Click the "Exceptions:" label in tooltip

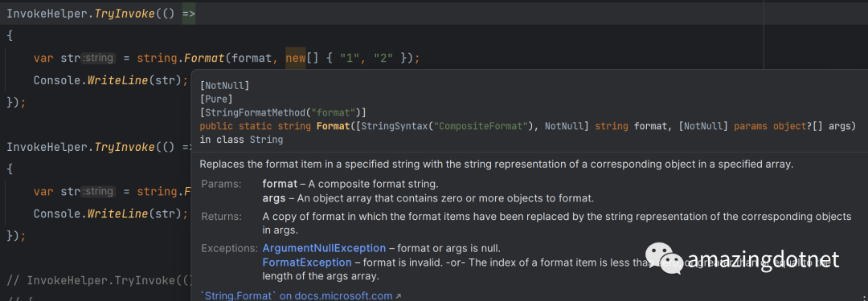(230, 248)
